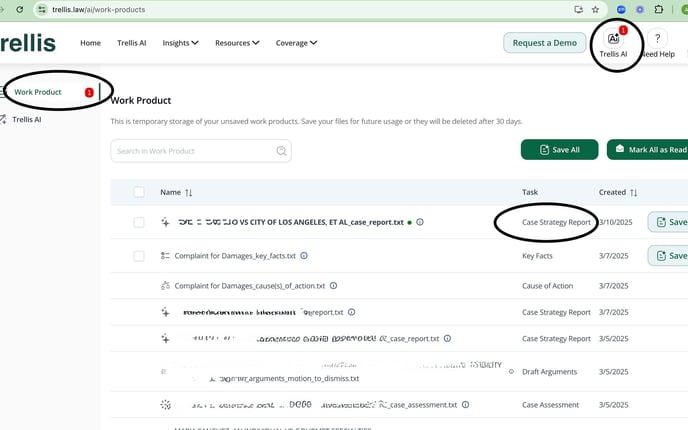
Task: Click into the Search in Work Product field
Action: pyautogui.click(x=201, y=151)
